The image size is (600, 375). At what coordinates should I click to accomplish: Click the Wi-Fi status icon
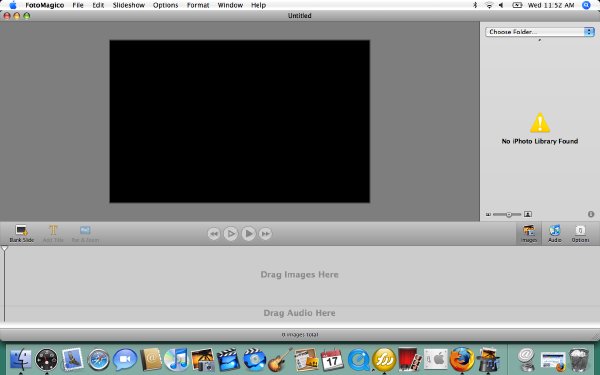click(489, 5)
